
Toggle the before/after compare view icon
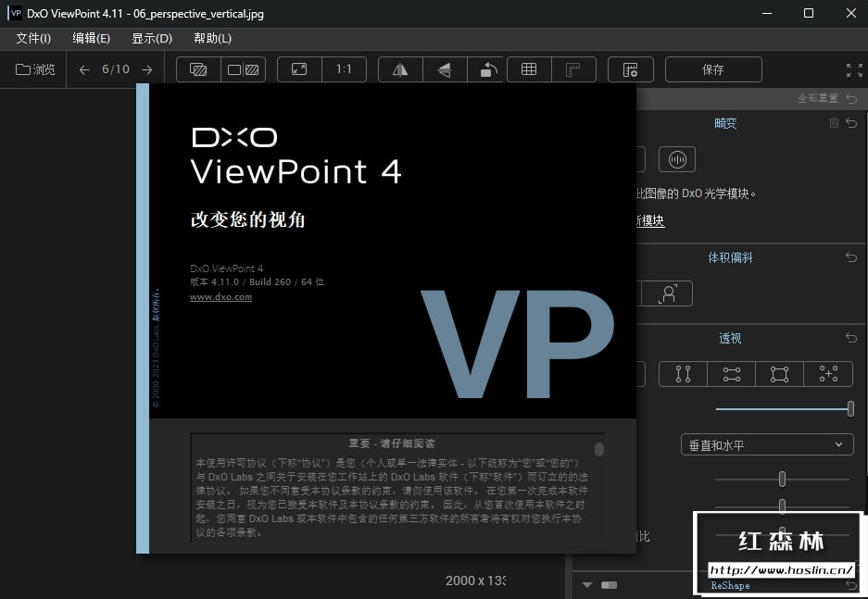coord(198,69)
